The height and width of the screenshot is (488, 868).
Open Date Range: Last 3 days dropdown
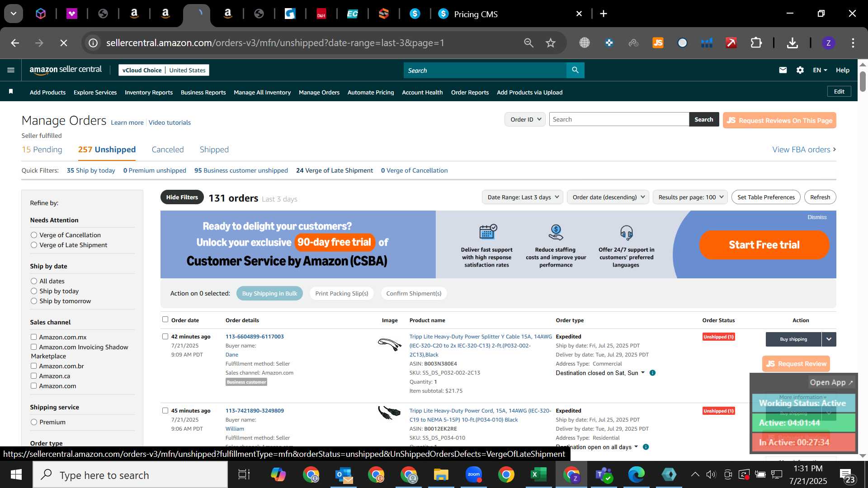[522, 197]
